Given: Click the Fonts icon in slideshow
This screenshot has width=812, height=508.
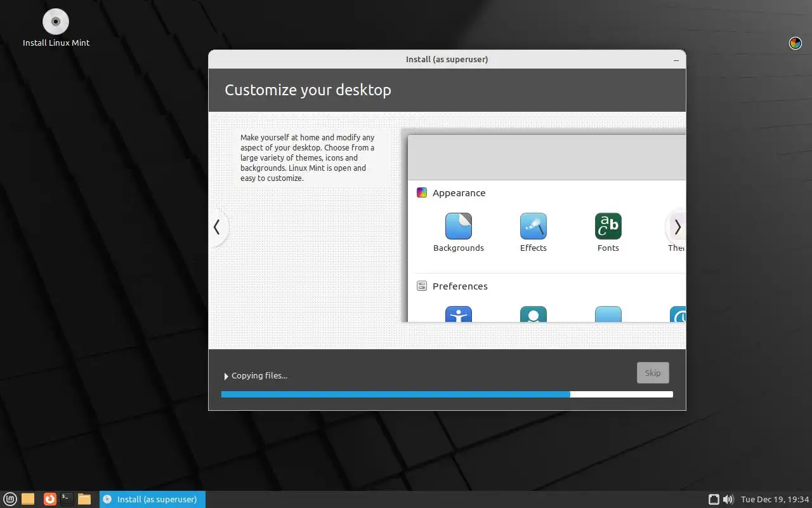Looking at the screenshot, I should tap(608, 226).
